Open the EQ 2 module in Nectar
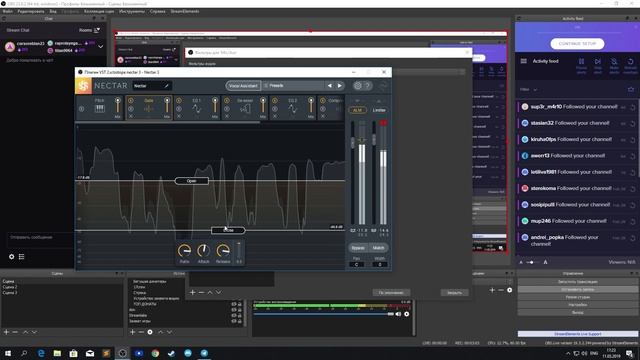This screenshot has width=640, height=360. [293, 108]
